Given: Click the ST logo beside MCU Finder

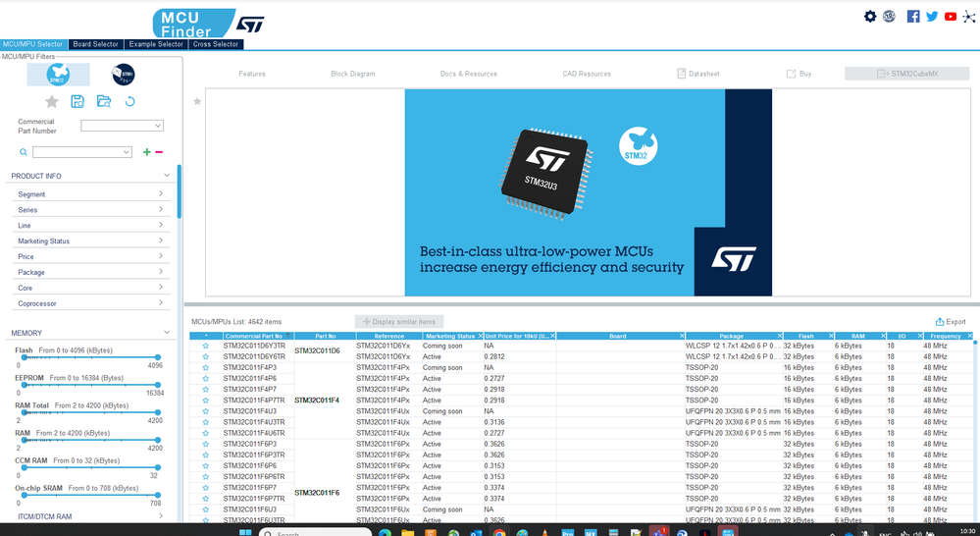Looking at the screenshot, I should [250, 25].
